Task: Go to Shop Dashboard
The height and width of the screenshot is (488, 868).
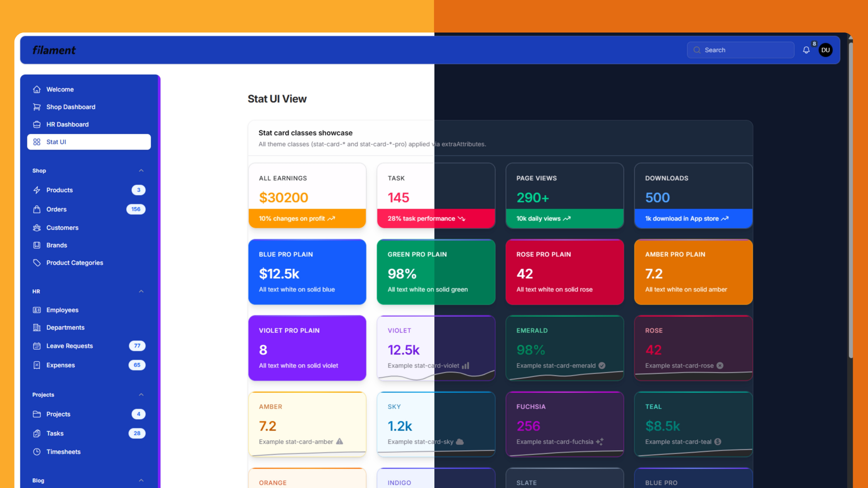Action: point(89,107)
